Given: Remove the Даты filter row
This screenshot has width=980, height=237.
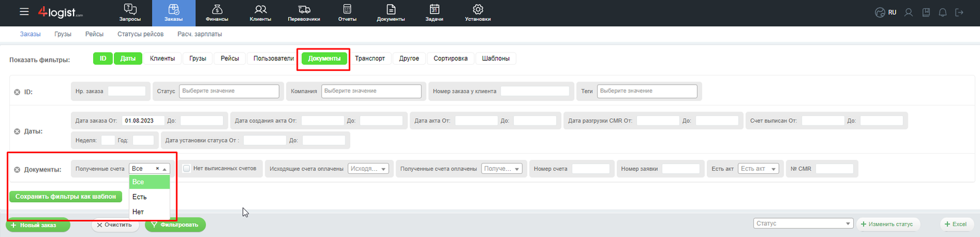Looking at the screenshot, I should point(17,131).
